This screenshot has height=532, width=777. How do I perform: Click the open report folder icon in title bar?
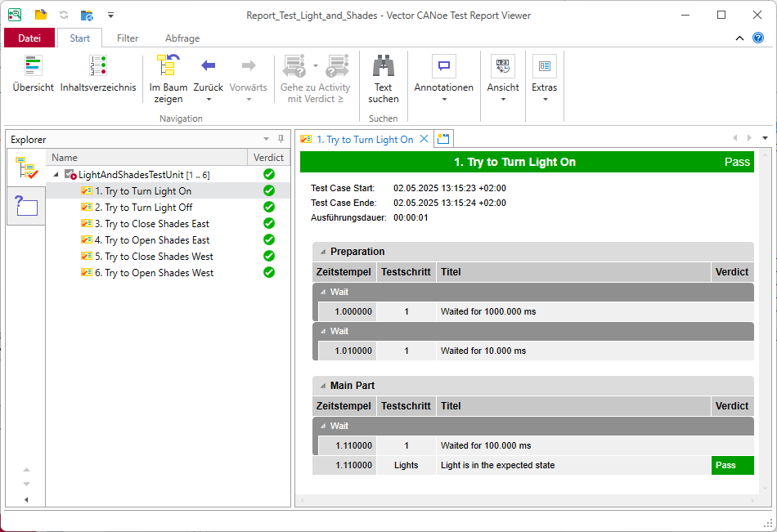[41, 15]
